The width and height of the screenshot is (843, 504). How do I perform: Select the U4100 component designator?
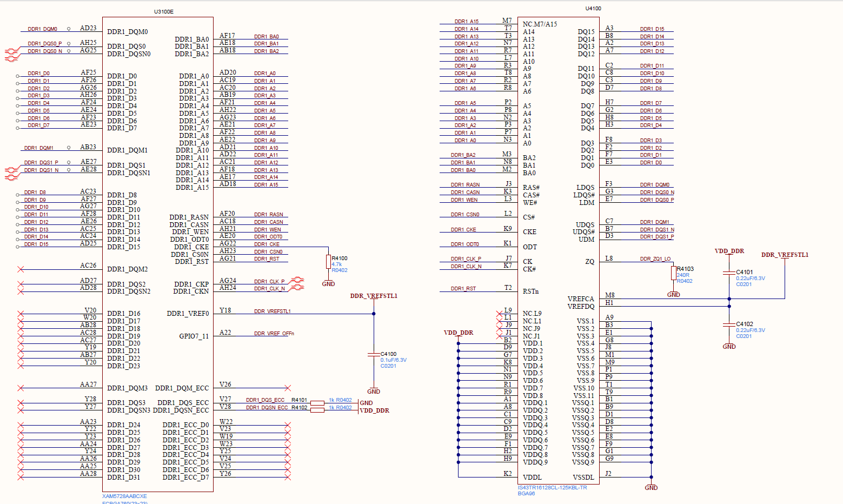tap(593, 8)
